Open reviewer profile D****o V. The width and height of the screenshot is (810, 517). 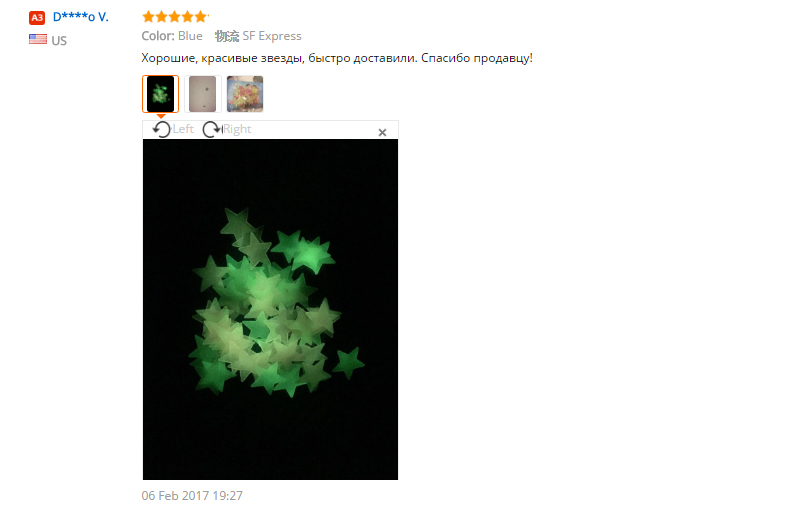pos(81,17)
